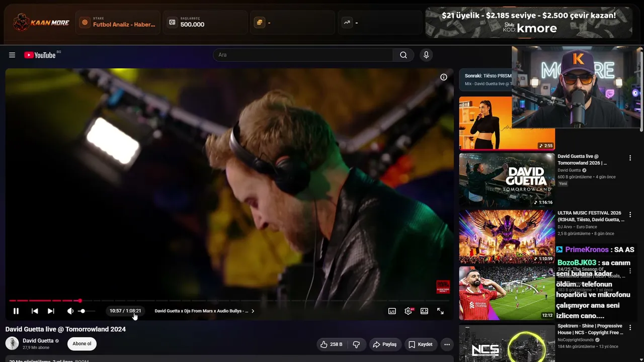The image size is (644, 362).
Task: Click the search magnifier button
Action: pos(403,55)
